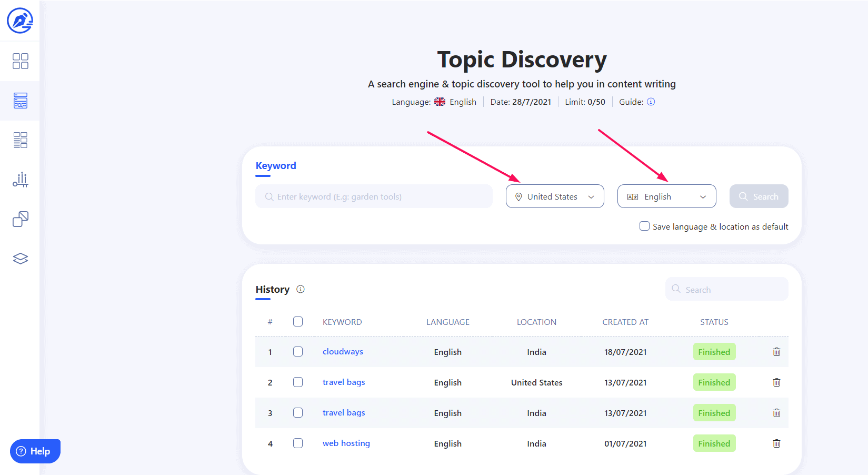Click the Help button
The height and width of the screenshot is (475, 868).
tap(35, 451)
